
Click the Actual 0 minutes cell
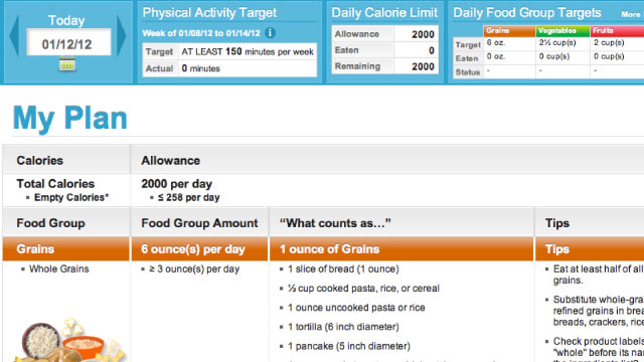(x=248, y=68)
